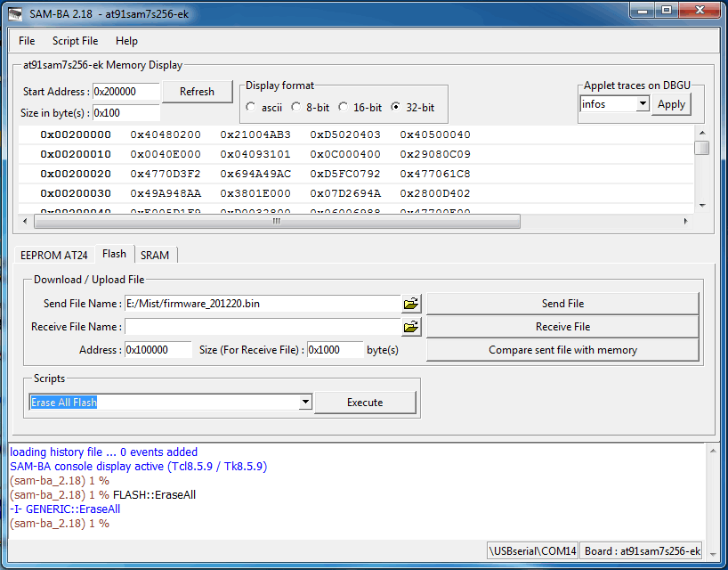Image resolution: width=728 pixels, height=570 pixels.
Task: Open the File menu
Action: click(x=27, y=41)
